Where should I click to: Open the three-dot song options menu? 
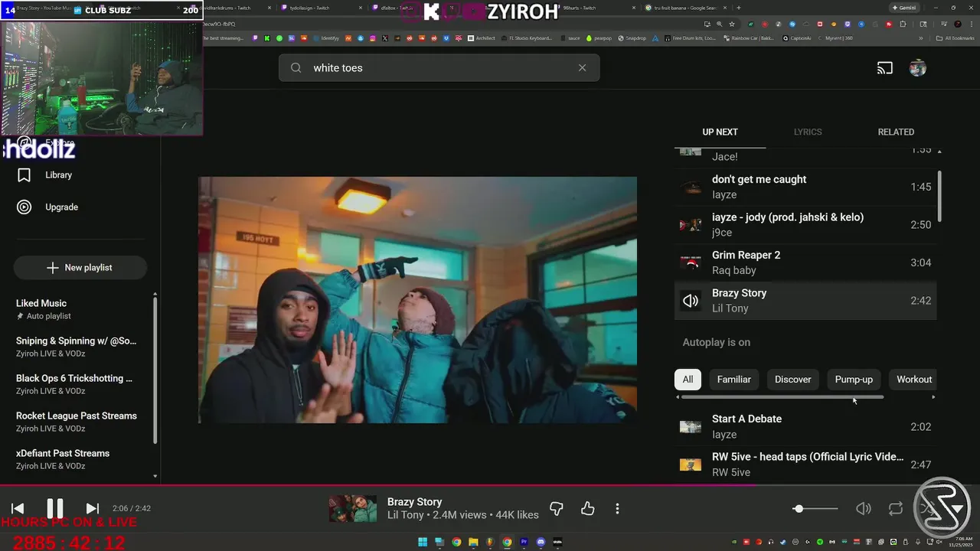point(617,509)
